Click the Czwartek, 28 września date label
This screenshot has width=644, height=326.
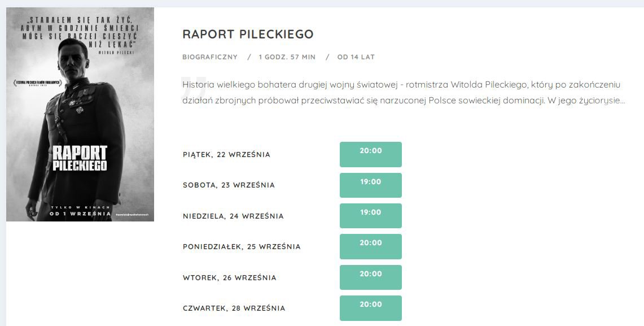234,308
